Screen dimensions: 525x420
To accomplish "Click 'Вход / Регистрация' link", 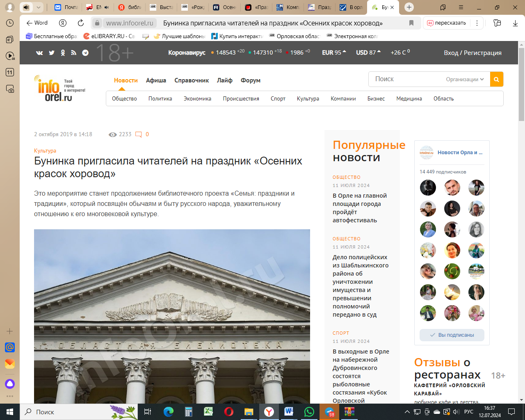I will (x=472, y=52).
